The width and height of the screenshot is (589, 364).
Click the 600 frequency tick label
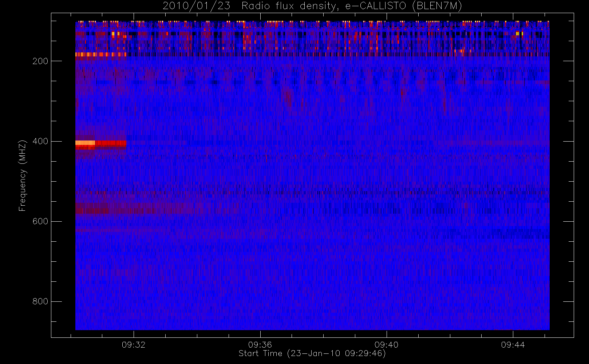(40, 221)
